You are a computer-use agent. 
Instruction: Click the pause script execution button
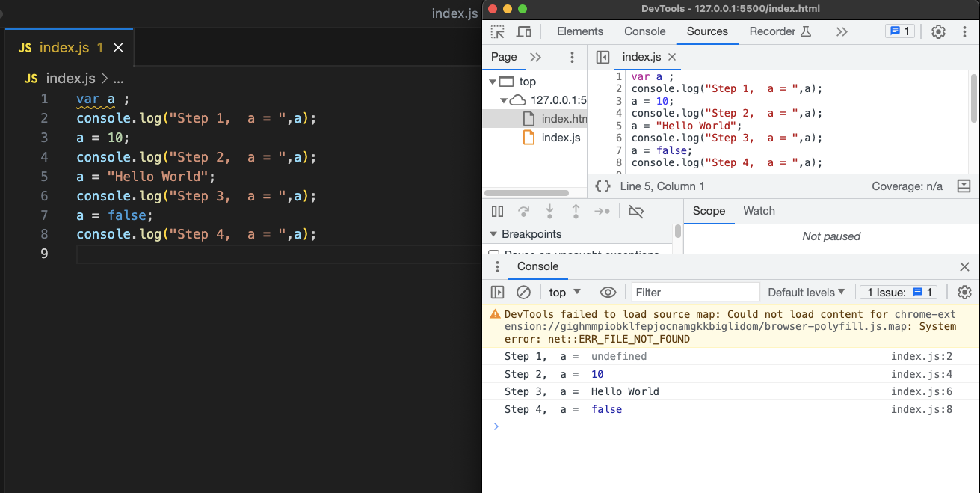(498, 212)
